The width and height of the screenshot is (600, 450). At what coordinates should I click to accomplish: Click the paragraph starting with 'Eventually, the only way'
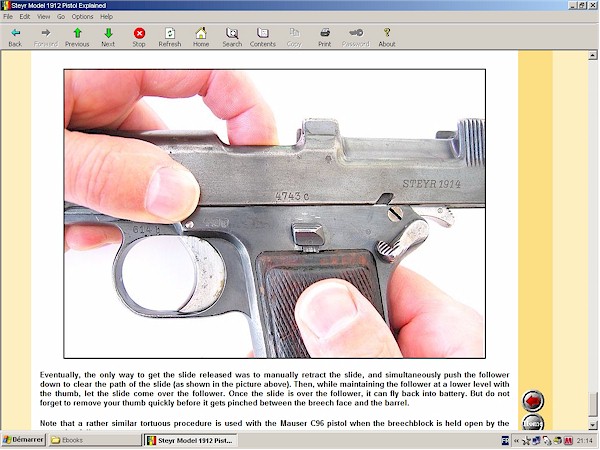274,388
